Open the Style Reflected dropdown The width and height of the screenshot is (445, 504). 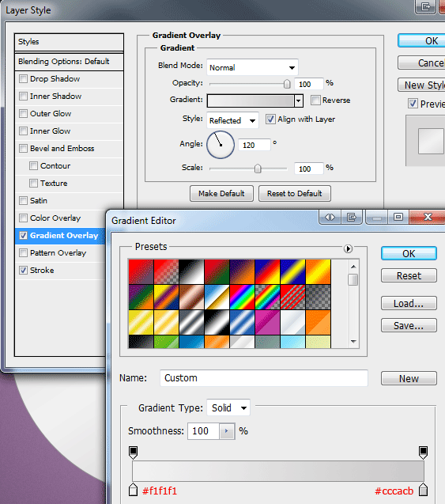[x=232, y=120]
